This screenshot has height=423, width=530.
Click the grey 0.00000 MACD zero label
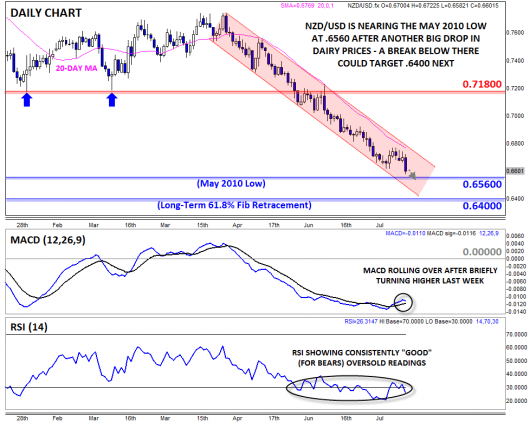[x=482, y=252]
